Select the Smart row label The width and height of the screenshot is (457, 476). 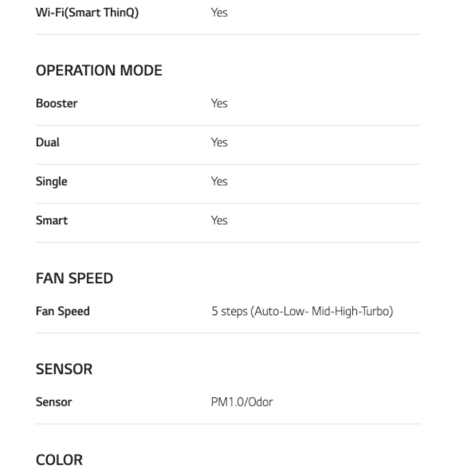pos(51,220)
